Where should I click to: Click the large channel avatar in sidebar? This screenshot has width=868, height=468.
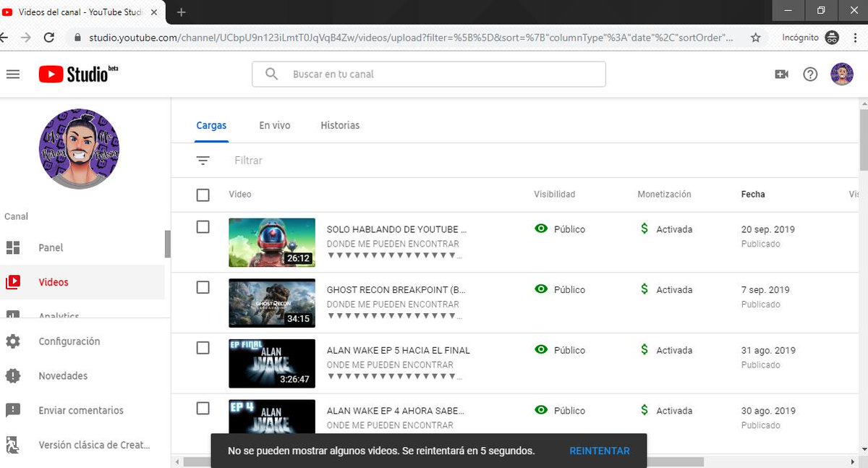[79, 149]
